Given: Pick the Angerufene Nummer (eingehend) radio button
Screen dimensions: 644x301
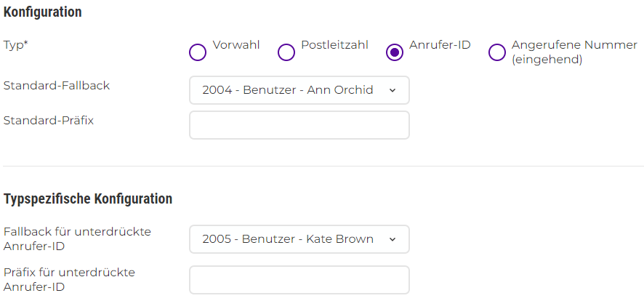Looking at the screenshot, I should click(497, 52).
